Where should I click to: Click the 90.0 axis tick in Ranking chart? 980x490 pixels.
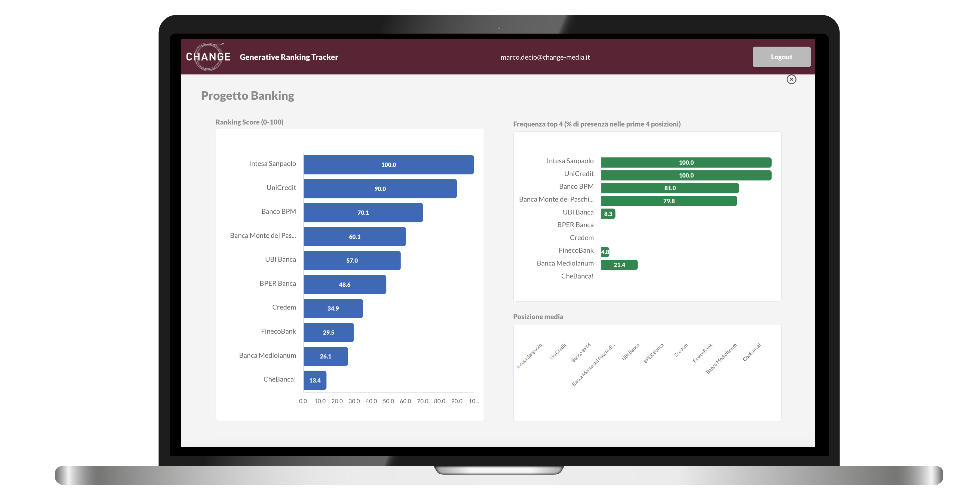coord(457,401)
